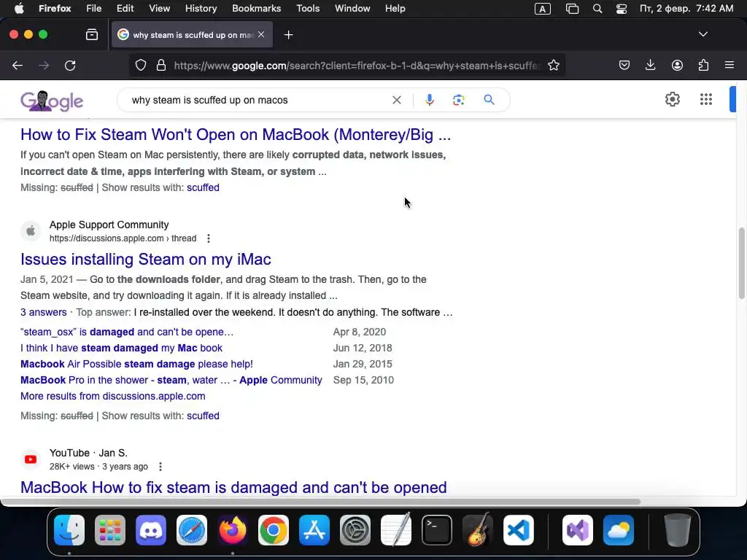Open Control Center in the menu bar
Image resolution: width=747 pixels, height=560 pixels.
622,9
